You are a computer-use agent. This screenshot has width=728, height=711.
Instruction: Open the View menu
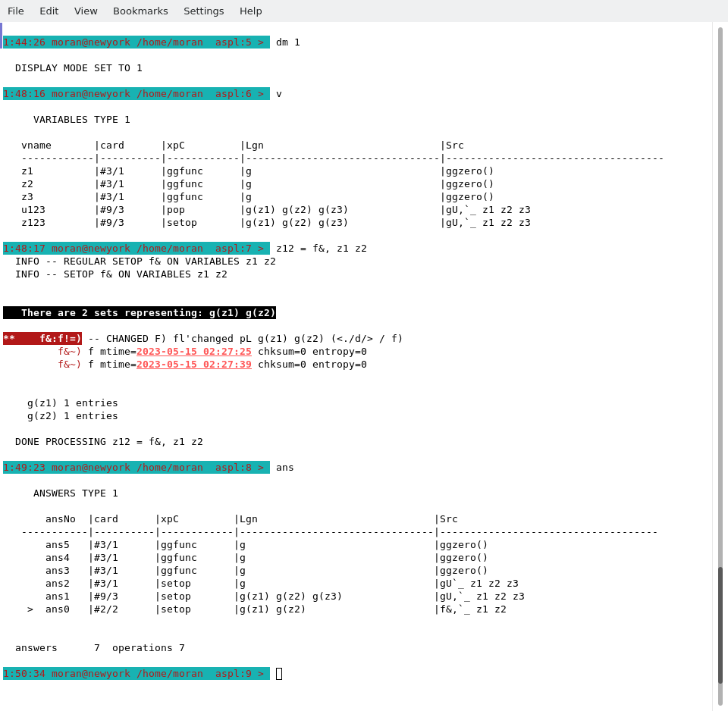(x=86, y=11)
